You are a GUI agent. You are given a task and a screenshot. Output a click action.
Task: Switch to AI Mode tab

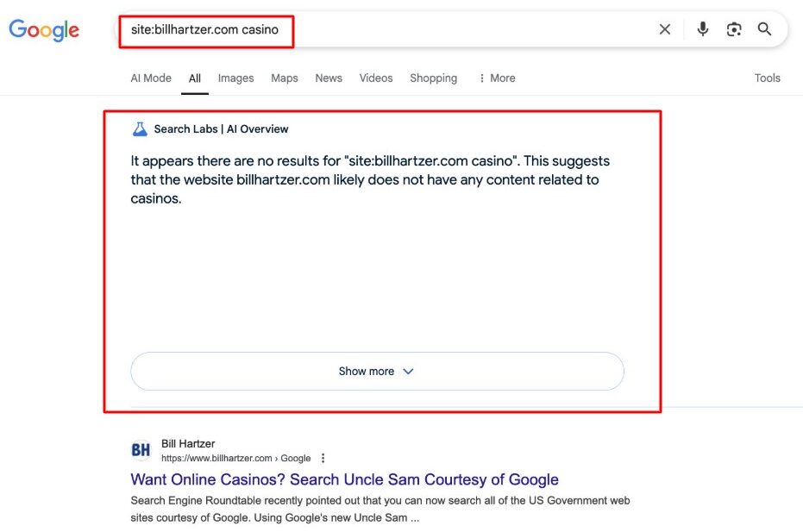tap(151, 78)
